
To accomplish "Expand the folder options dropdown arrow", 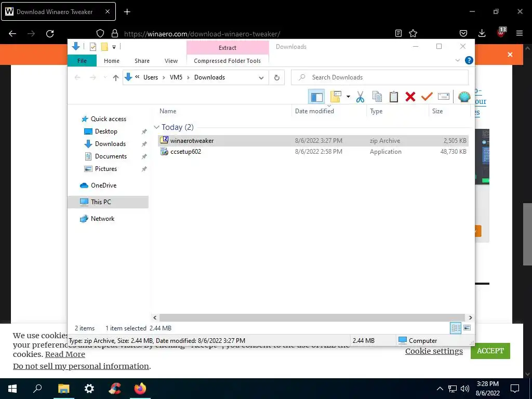I will pyautogui.click(x=348, y=97).
